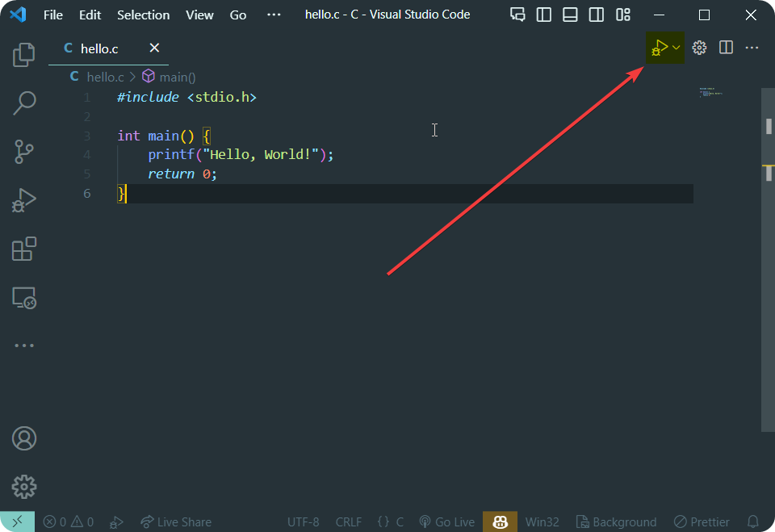Viewport: 775px width, 532px height.
Task: Split the editor with the toolbar icon
Action: pos(726,48)
